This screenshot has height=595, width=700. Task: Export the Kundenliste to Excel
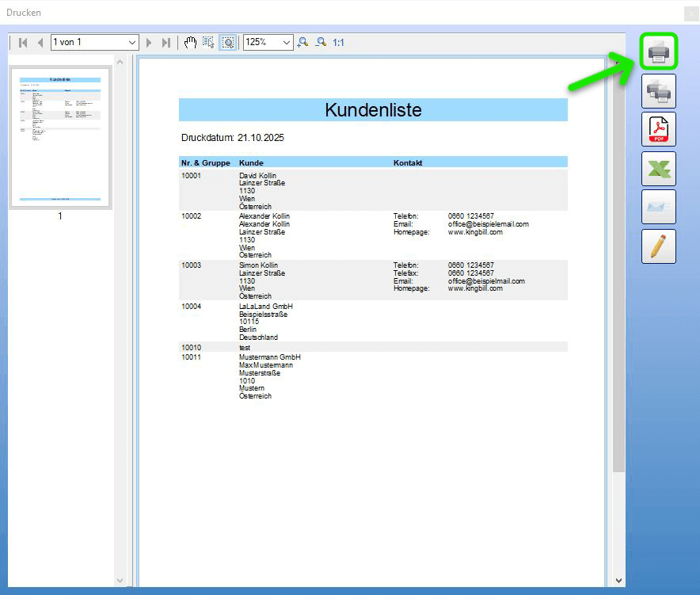click(658, 168)
